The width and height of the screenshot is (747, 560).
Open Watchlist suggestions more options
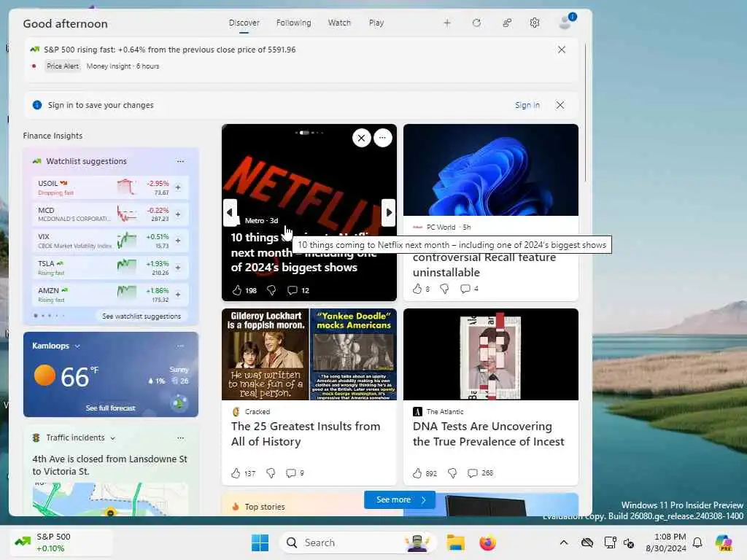pos(181,161)
